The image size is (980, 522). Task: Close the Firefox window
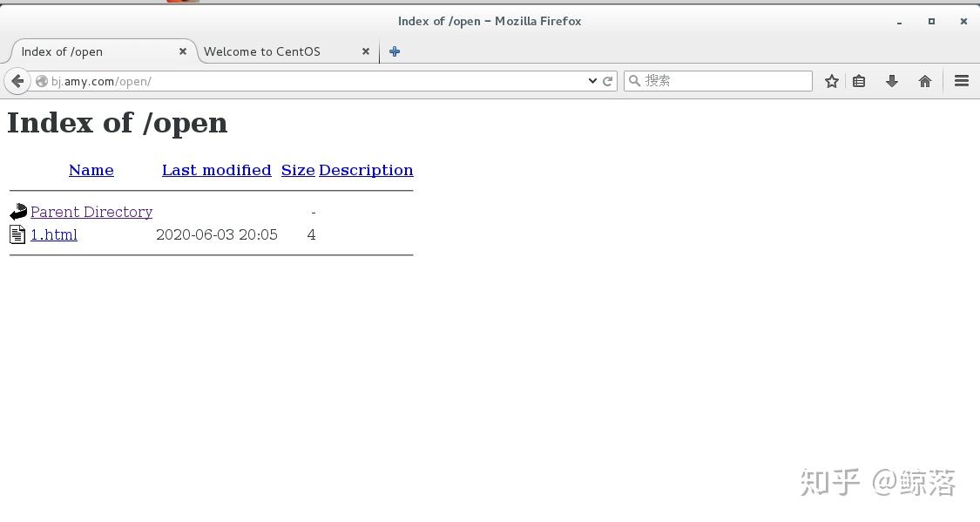click(x=963, y=21)
